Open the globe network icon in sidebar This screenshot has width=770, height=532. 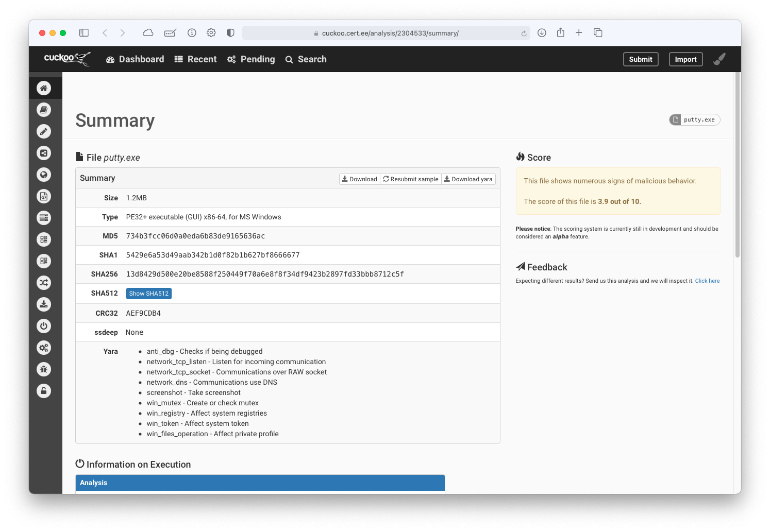pos(44,175)
